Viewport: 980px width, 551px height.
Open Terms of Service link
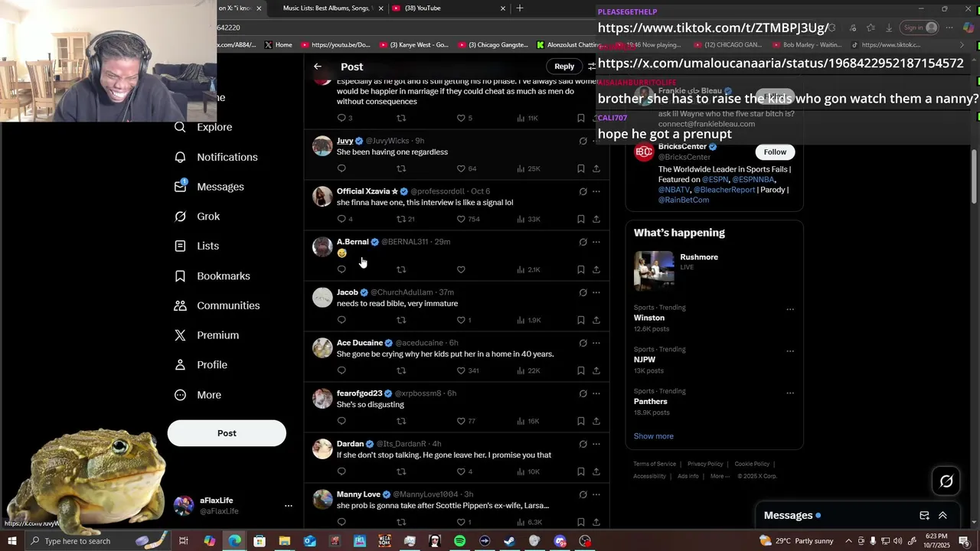point(655,464)
